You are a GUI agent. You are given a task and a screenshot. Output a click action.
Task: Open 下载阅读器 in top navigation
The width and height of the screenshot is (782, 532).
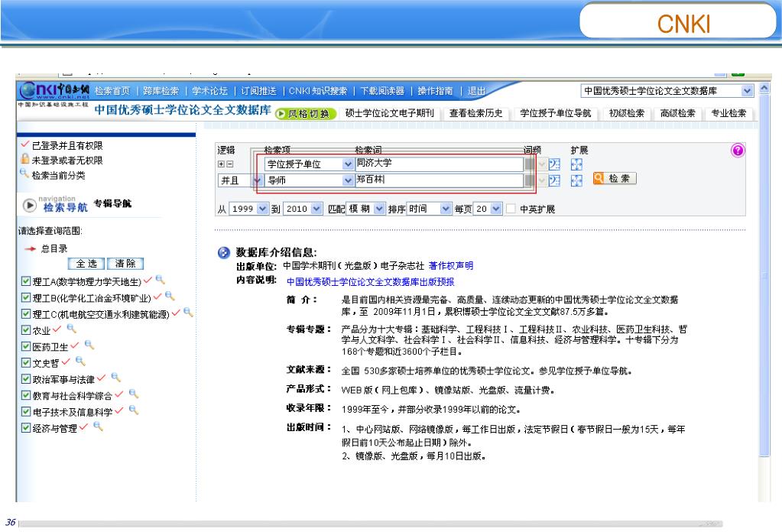point(382,91)
